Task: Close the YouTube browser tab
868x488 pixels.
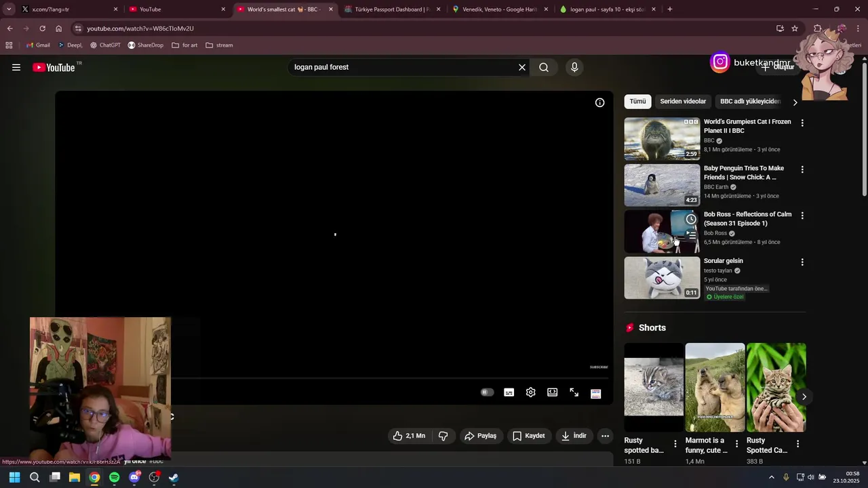Action: tap(223, 9)
